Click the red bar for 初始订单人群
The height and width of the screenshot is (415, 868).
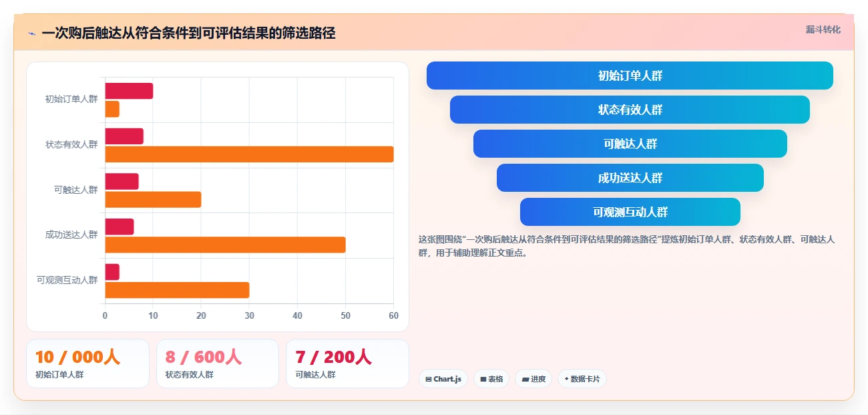pyautogui.click(x=129, y=91)
